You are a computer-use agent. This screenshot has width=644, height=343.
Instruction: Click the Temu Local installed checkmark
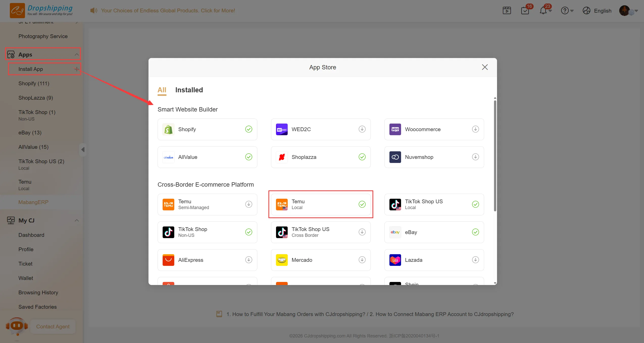(362, 204)
